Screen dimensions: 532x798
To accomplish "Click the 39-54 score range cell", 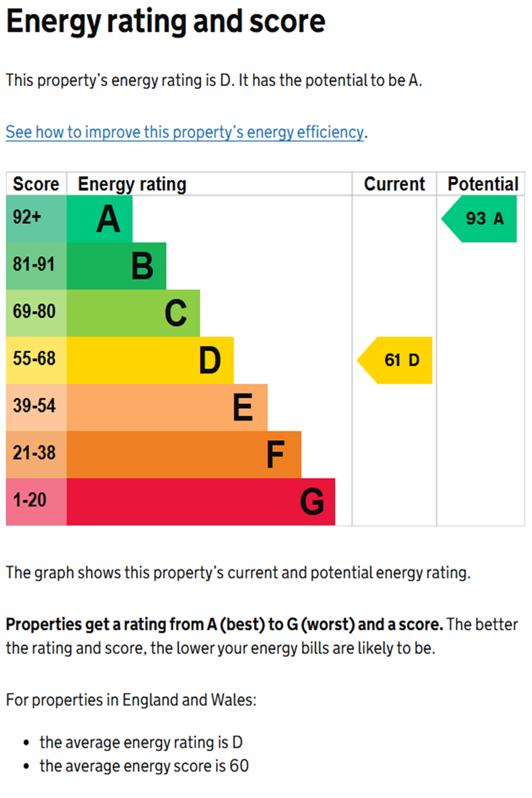I will coord(36,408).
